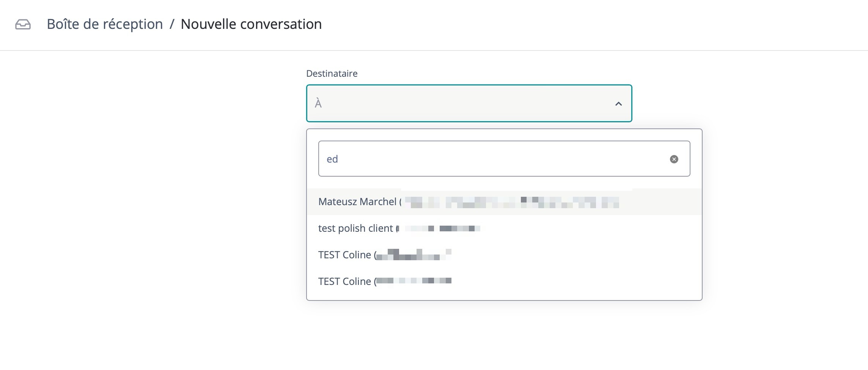Image resolution: width=868 pixels, height=370 pixels.
Task: Click the typed text "ed" in the search box
Action: (332, 159)
